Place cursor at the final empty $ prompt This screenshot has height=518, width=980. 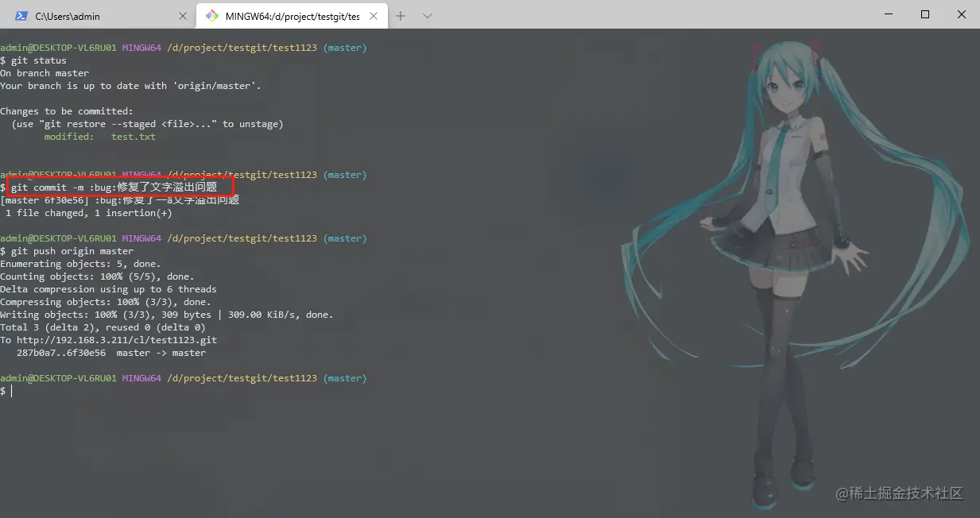click(x=11, y=391)
